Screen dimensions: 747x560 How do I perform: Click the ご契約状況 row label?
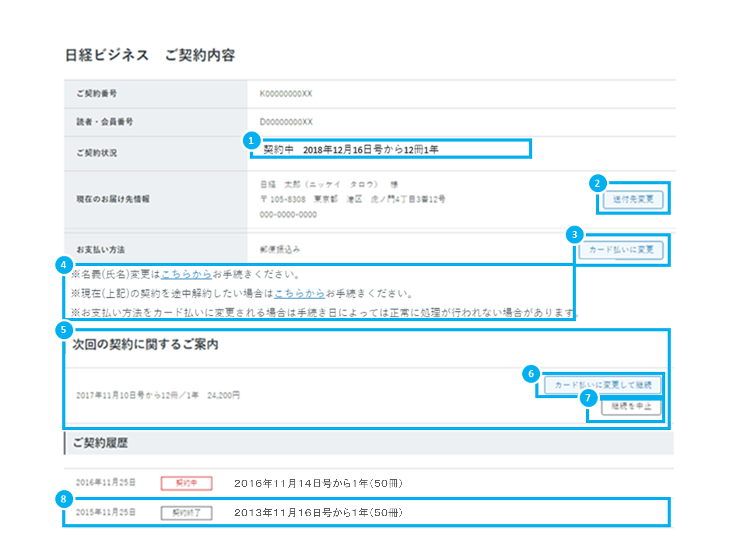tap(97, 153)
